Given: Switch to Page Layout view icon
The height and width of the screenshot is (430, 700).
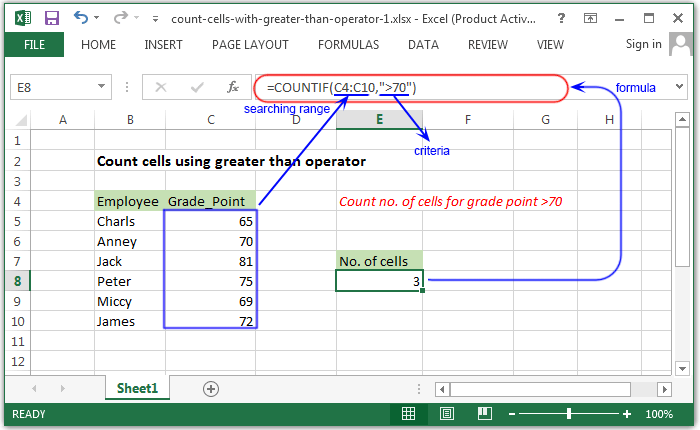Looking at the screenshot, I should (x=446, y=414).
